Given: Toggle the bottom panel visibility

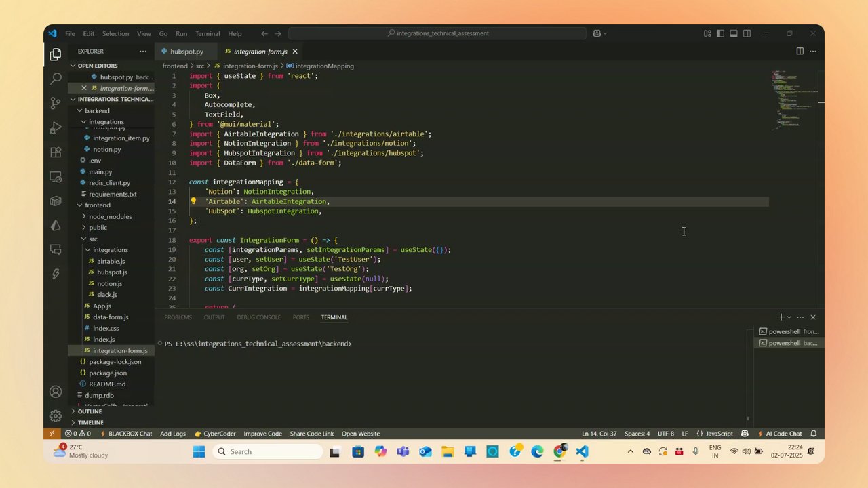Looking at the screenshot, I should pyautogui.click(x=734, y=33).
